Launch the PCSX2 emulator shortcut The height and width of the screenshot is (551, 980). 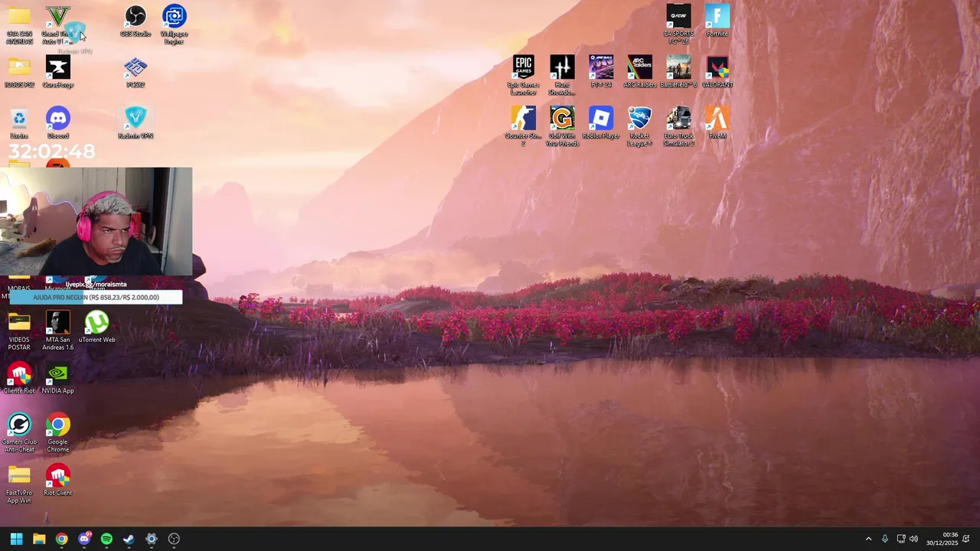point(136,73)
